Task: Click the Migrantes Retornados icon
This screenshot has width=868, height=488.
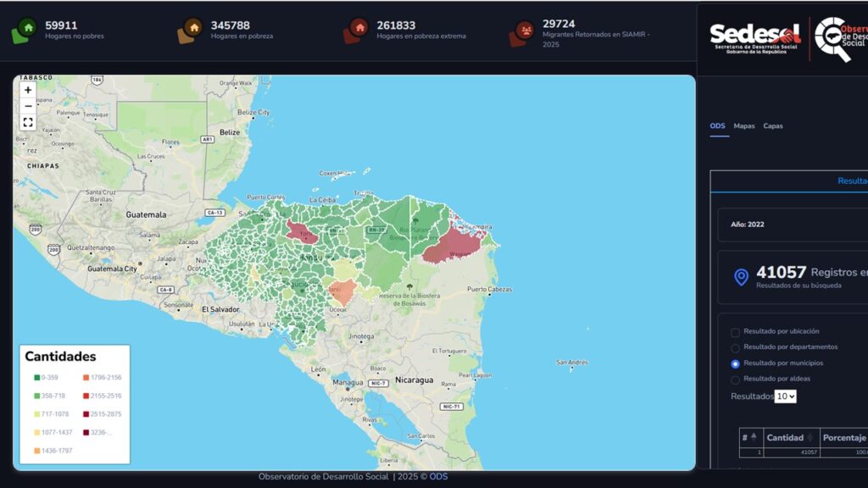Action: [x=524, y=30]
